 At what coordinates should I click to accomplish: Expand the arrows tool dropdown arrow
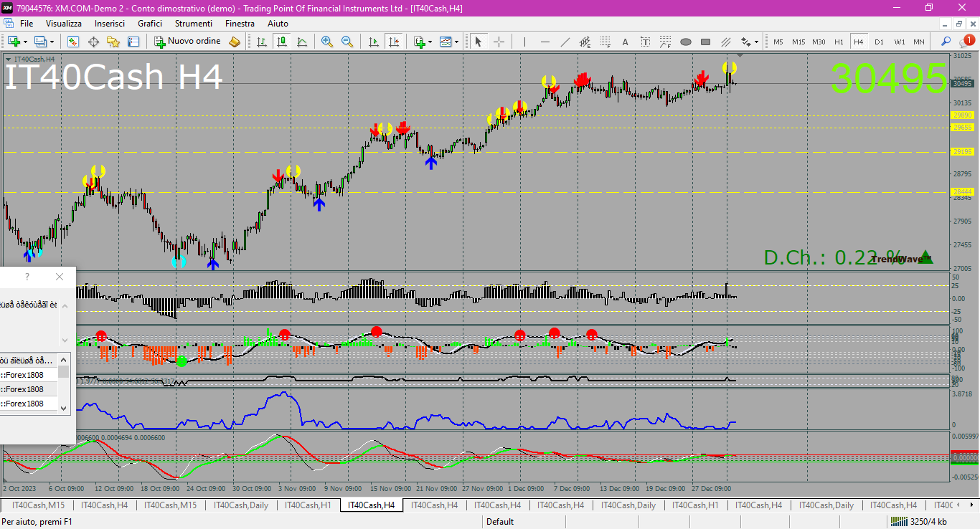(x=756, y=42)
